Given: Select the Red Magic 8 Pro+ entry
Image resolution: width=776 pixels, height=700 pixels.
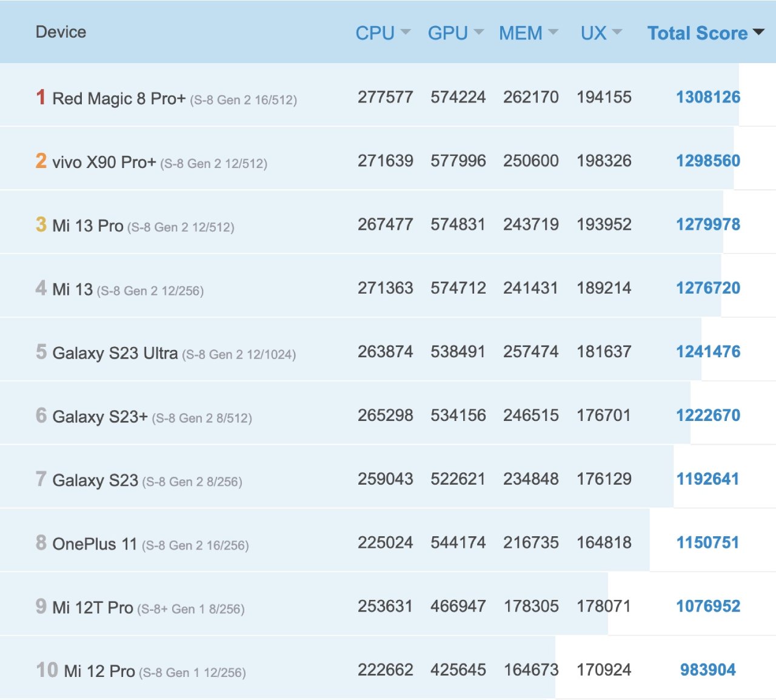Looking at the screenshot, I should click(x=118, y=98).
